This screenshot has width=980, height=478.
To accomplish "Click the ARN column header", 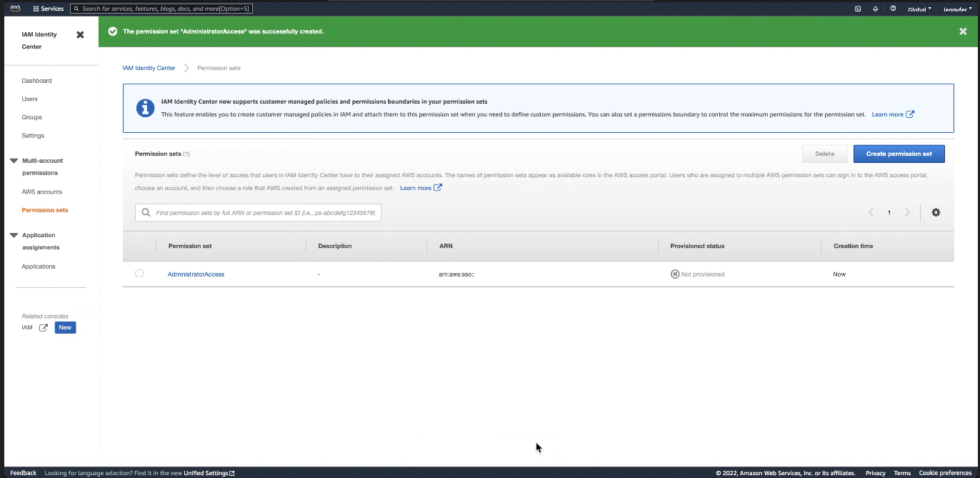I will point(446,246).
